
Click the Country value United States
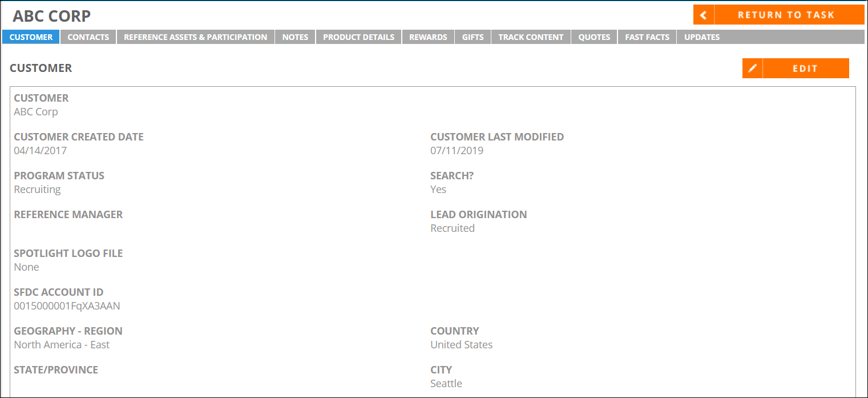[x=462, y=345]
